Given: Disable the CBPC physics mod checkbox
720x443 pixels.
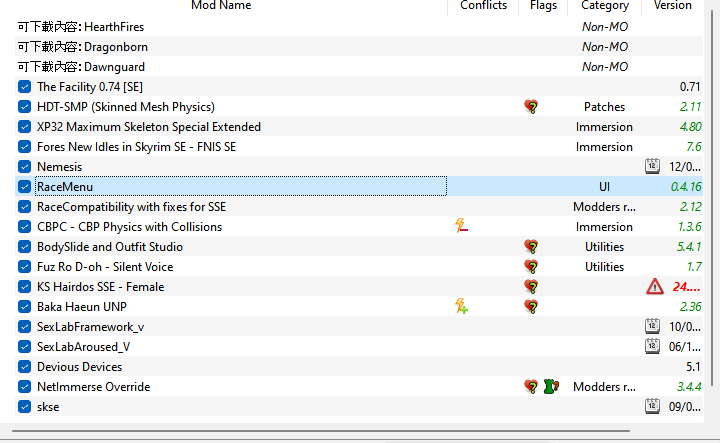Looking at the screenshot, I should 24,227.
